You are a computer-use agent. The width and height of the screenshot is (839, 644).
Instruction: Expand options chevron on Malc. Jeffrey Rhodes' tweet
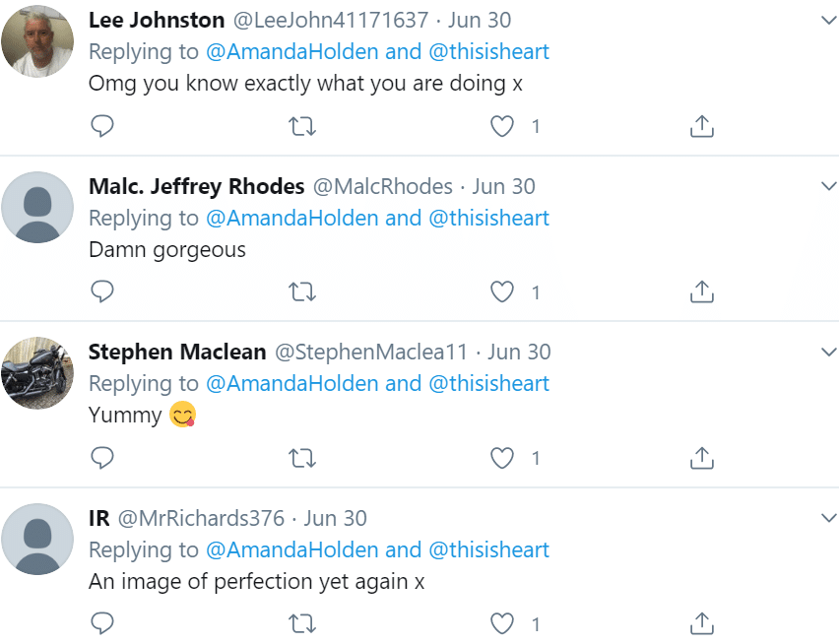pyautogui.click(x=828, y=186)
